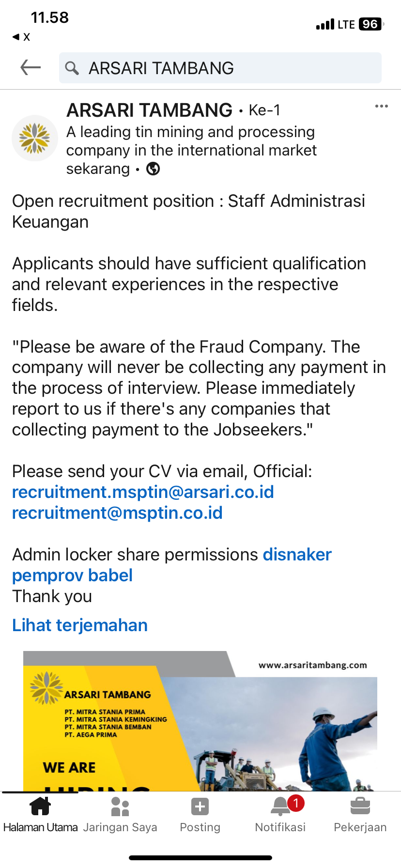Open the ARSARI TAMBANG company name

(x=149, y=110)
